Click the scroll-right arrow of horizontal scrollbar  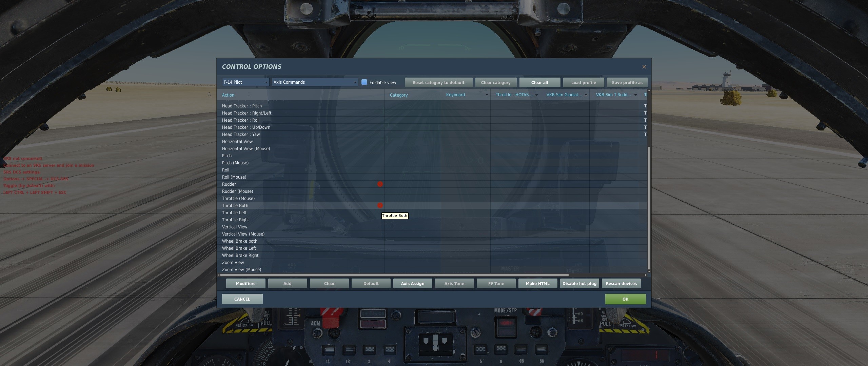[645, 275]
